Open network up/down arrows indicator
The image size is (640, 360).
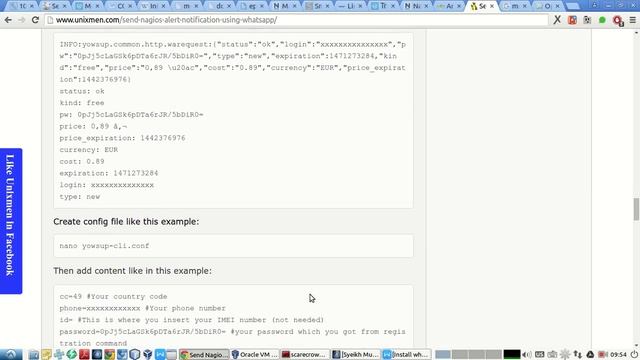pyautogui.click(x=577, y=355)
